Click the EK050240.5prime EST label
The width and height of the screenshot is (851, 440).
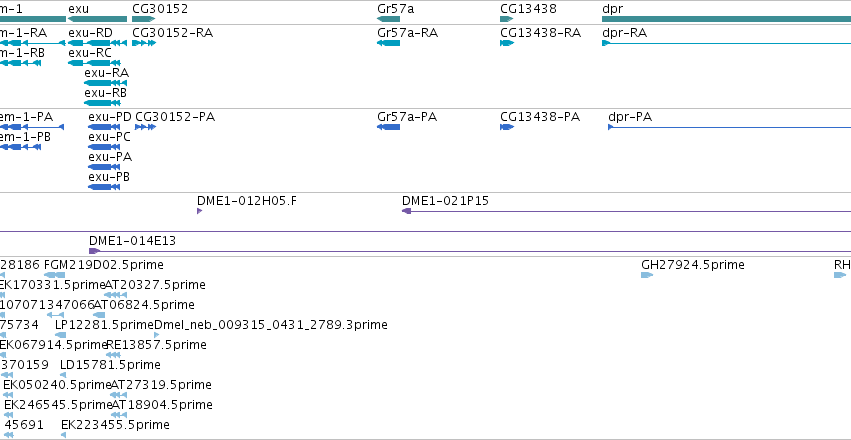click(x=57, y=385)
